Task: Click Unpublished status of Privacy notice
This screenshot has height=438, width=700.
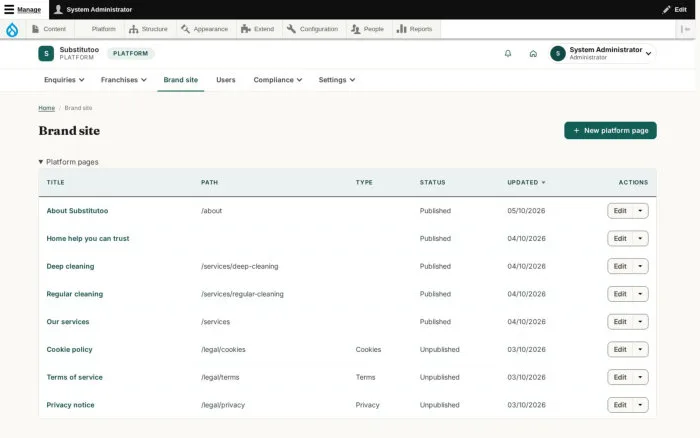Action: coord(439,405)
